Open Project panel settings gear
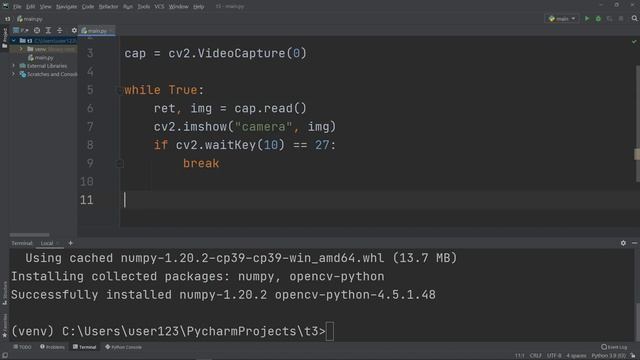Image resolution: width=640 pixels, height=360 pixels. [74, 30]
